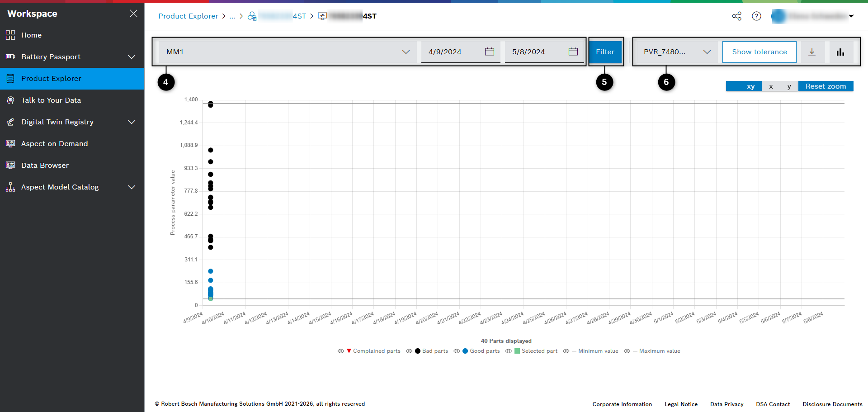The image size is (868, 412).
Task: Click the Battery Passport battery icon
Action: point(10,57)
